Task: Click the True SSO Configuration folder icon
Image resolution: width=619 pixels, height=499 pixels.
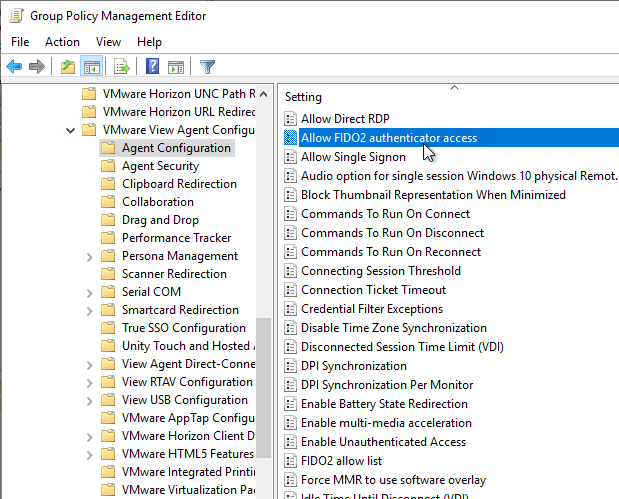Action: (108, 328)
